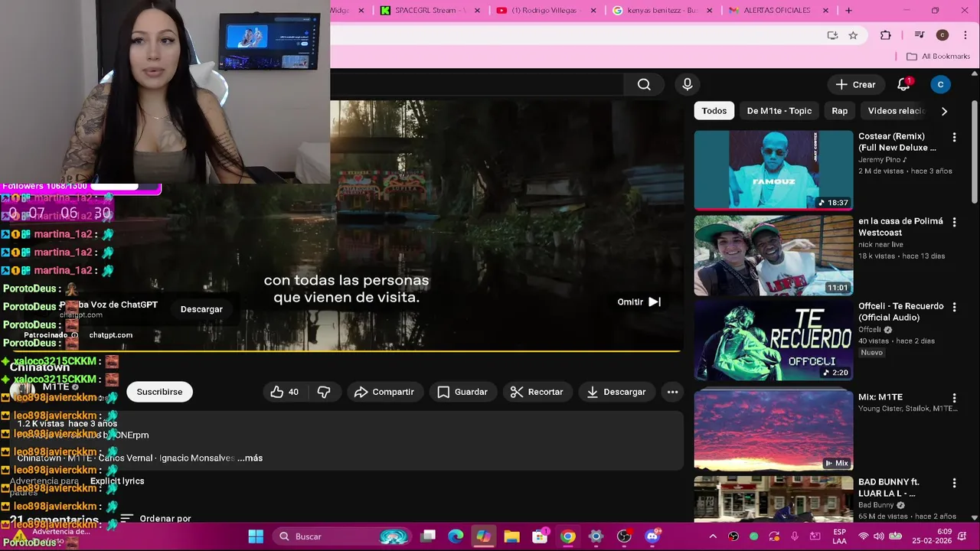Open options for Mix: M1TE

point(954,398)
